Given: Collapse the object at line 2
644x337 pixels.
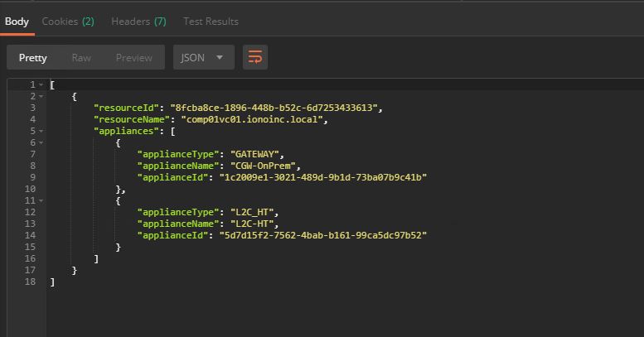Looking at the screenshot, I should pos(41,96).
